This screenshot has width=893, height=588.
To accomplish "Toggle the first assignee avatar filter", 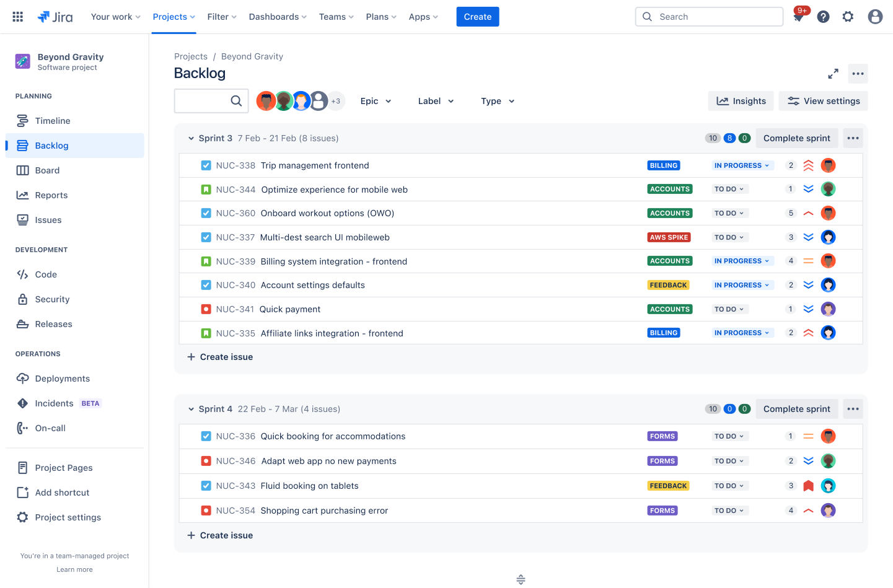I will click(266, 100).
